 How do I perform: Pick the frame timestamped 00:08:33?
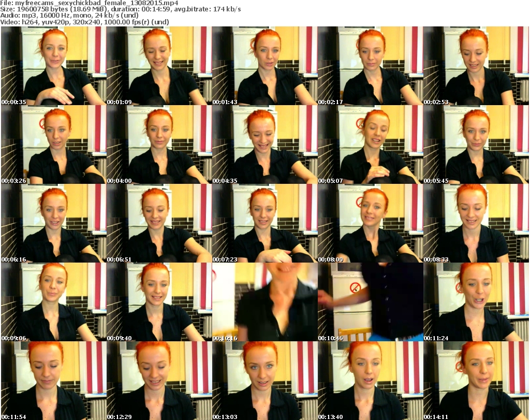476,224
